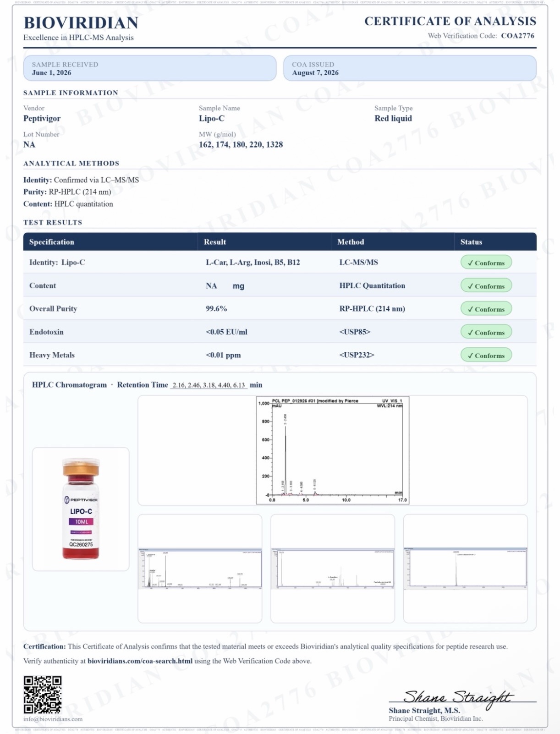Click the Identity: Confirmed via LC–MS/MS line

point(81,180)
